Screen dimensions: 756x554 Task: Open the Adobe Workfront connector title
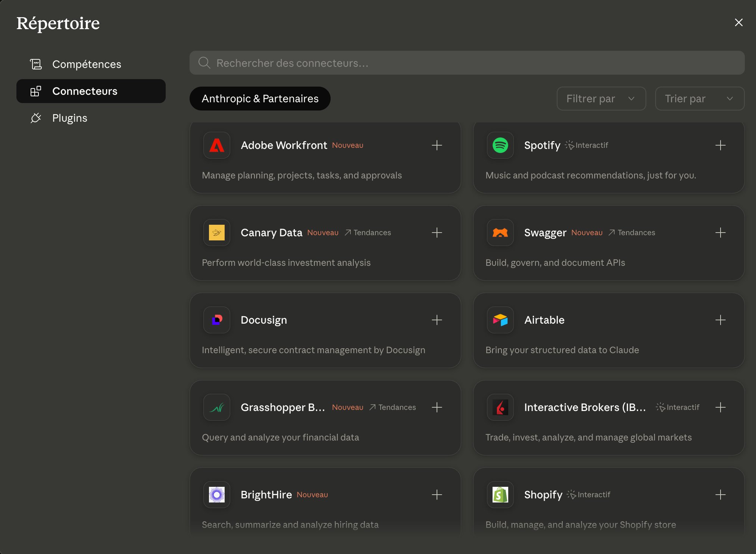[x=284, y=145]
